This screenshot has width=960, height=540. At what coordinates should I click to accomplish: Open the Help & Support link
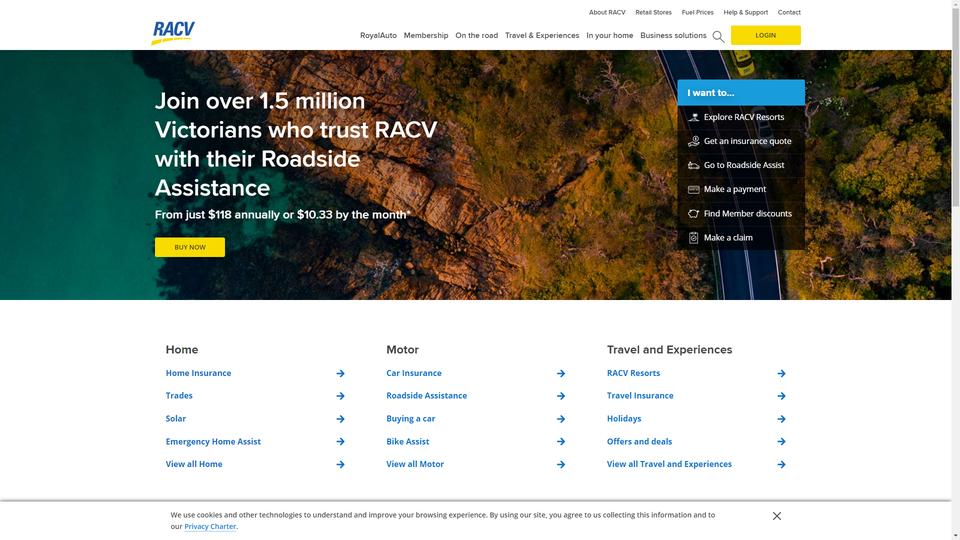tap(745, 12)
